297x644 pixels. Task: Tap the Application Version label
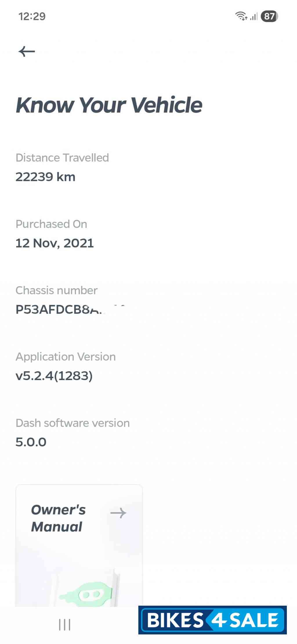[66, 357]
